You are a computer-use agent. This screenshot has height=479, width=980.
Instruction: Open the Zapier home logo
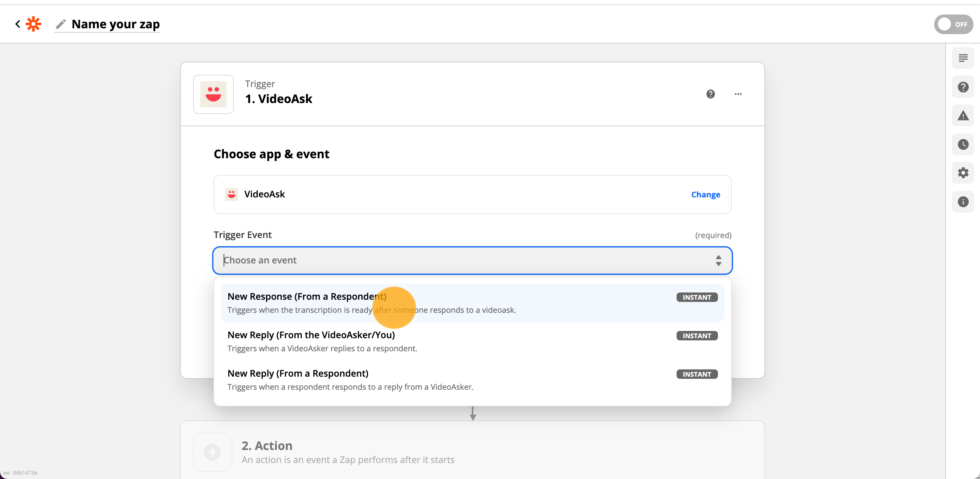click(33, 24)
